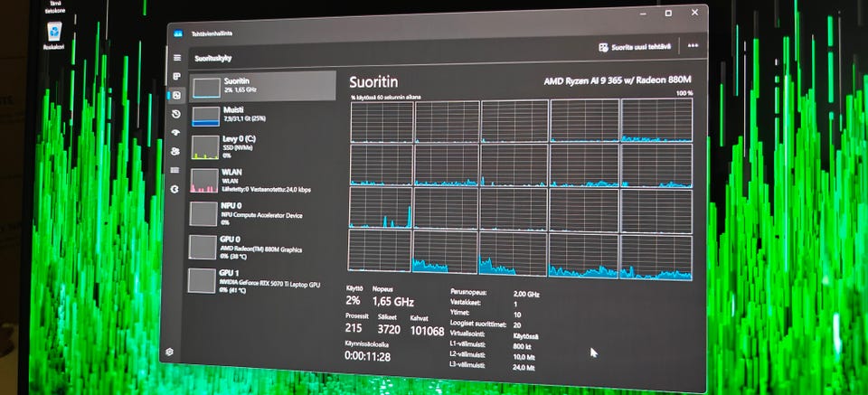Click the bottom-left logical processor graph
The height and width of the screenshot is (395, 868).
(380, 250)
